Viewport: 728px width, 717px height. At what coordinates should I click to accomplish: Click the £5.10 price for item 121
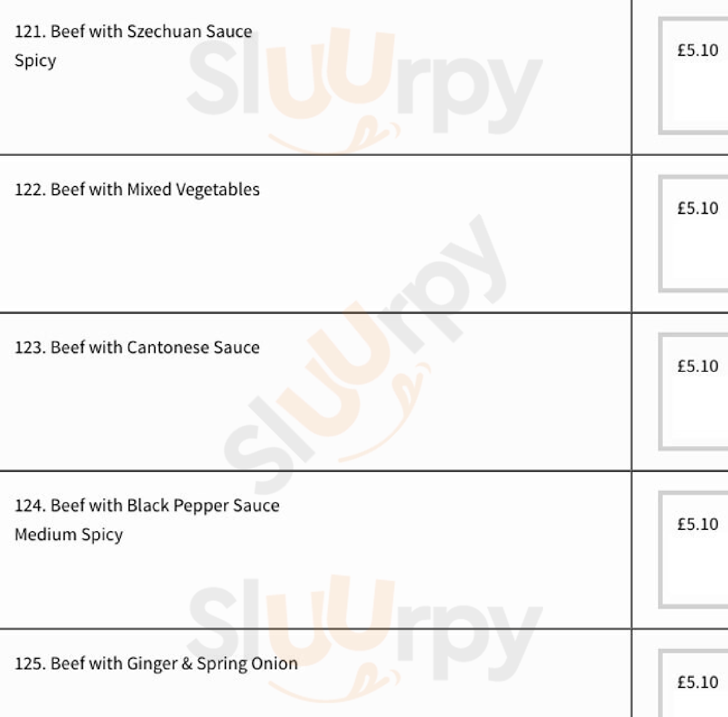click(x=697, y=50)
